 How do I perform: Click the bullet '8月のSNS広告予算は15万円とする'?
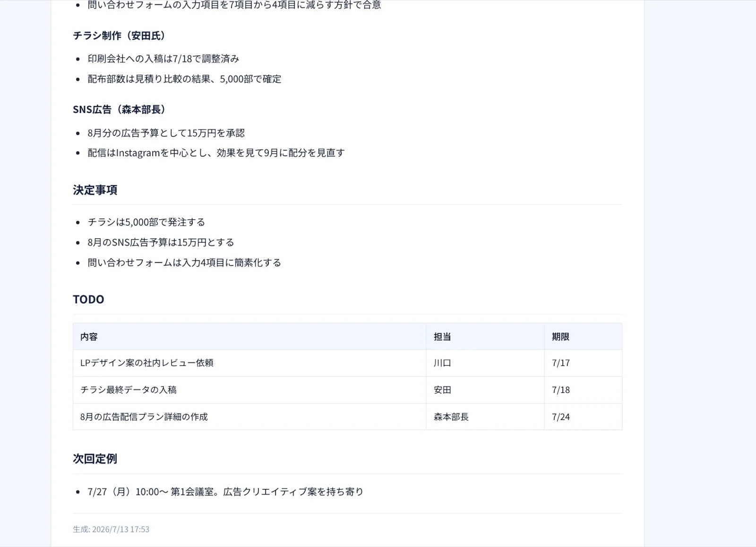[x=161, y=242]
